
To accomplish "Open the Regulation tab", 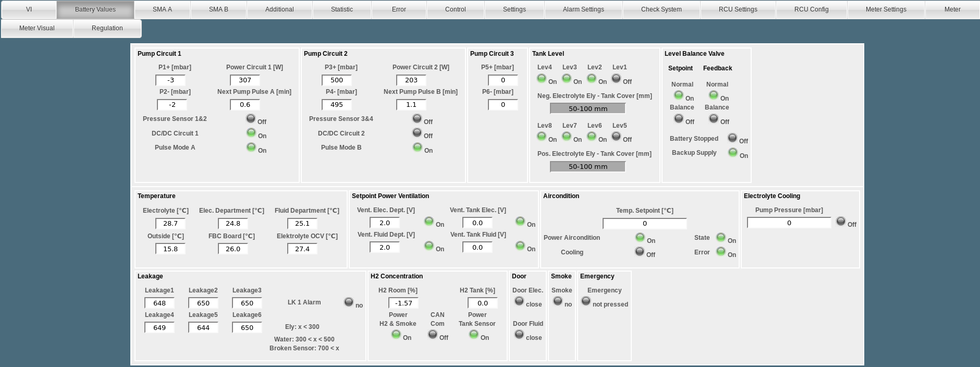I will pyautogui.click(x=107, y=28).
